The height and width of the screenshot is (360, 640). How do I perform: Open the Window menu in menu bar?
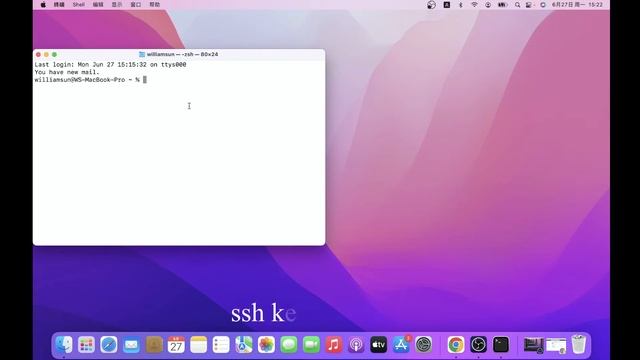click(x=136, y=4)
